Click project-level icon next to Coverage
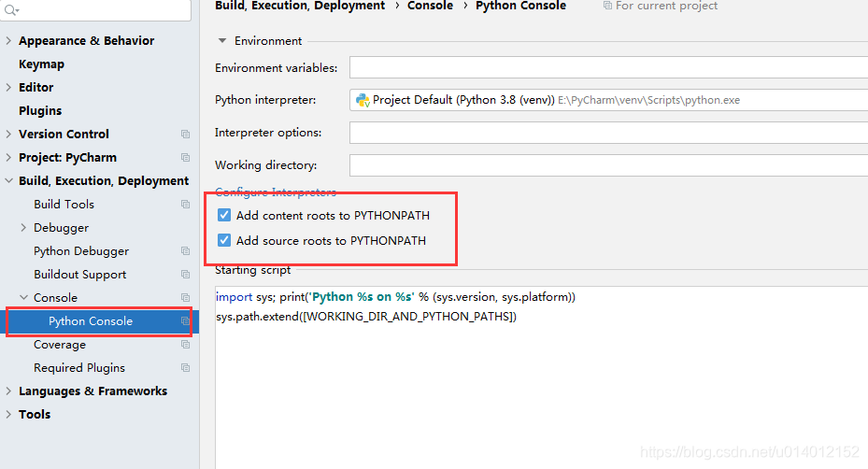The image size is (868, 469). click(x=185, y=345)
